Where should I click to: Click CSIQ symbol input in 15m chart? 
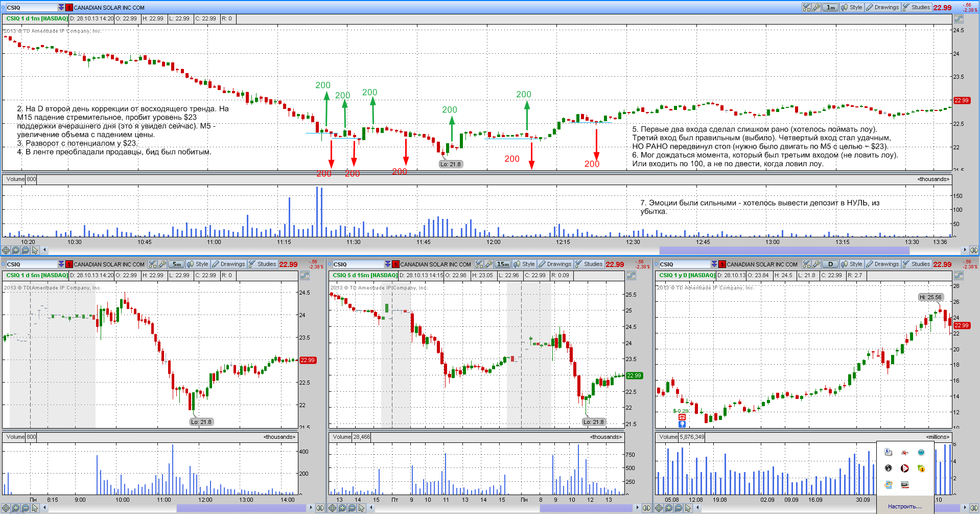click(x=358, y=264)
